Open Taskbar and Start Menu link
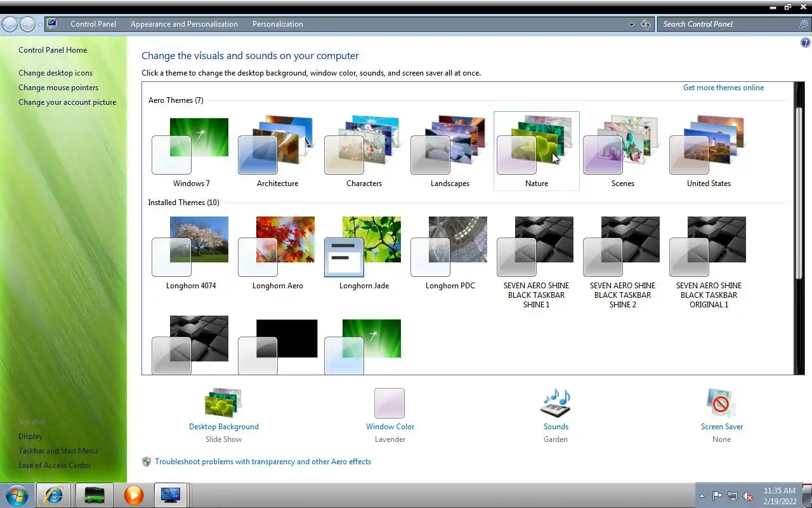Viewport: 812px width, 508px height. point(58,451)
